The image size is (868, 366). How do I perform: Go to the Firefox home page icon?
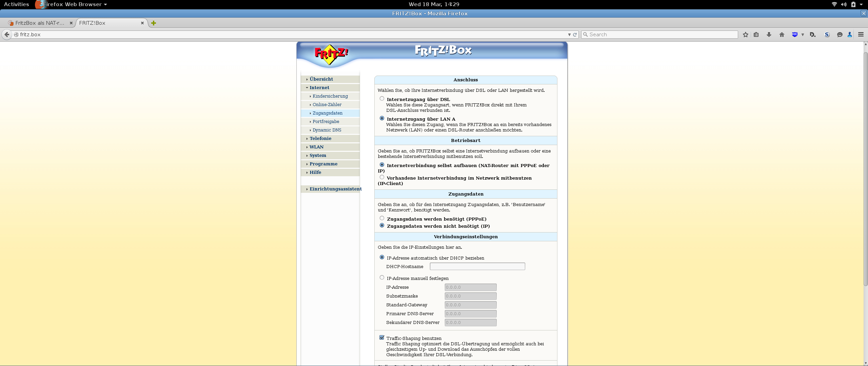[782, 35]
